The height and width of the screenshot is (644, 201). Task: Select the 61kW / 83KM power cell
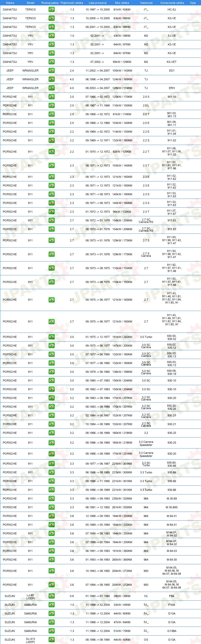coord(122,9)
